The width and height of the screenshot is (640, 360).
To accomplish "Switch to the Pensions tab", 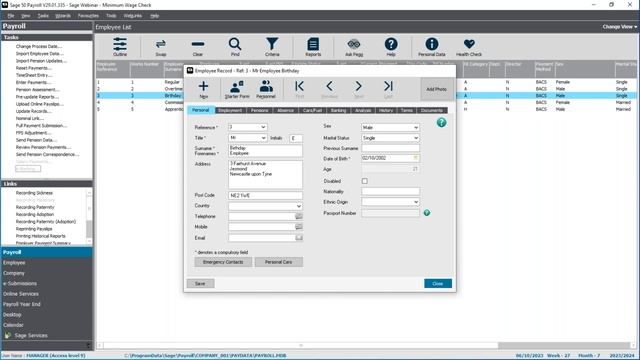I will click(x=260, y=110).
